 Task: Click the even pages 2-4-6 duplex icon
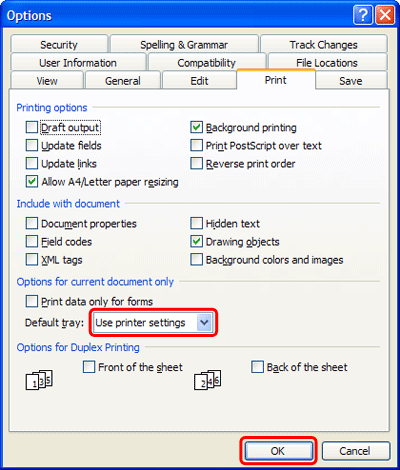point(208,380)
